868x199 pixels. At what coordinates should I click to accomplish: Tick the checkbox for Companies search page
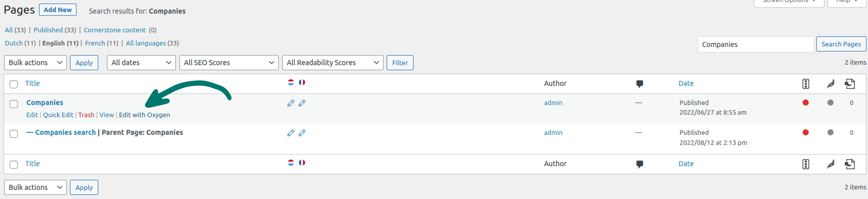(x=14, y=134)
